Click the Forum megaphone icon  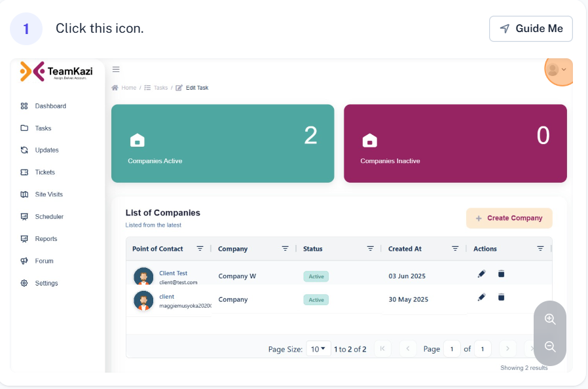[x=24, y=261]
